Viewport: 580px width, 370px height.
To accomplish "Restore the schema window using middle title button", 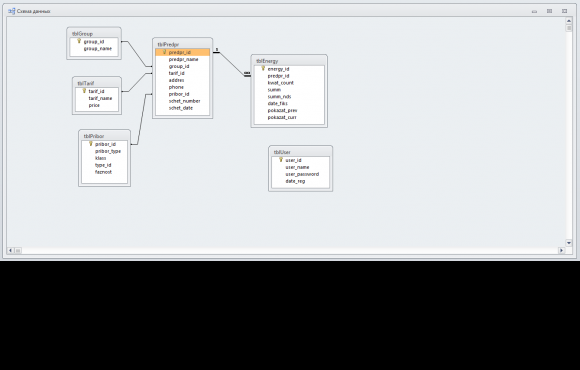I will (x=550, y=11).
